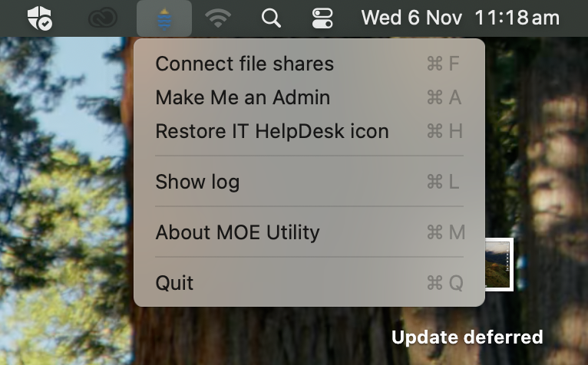This screenshot has height=365, width=588.
Task: Select Restore IT HelpDesk icon
Action: pos(272,131)
